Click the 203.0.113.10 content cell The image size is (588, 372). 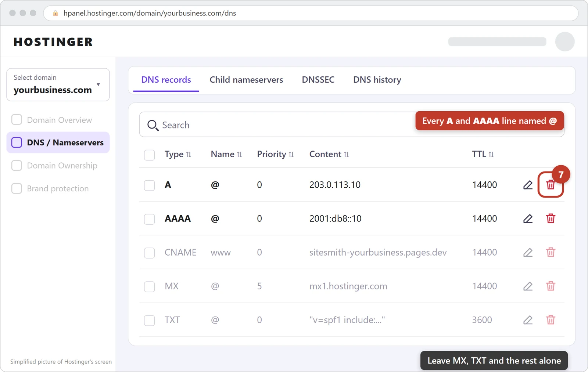[335, 185]
